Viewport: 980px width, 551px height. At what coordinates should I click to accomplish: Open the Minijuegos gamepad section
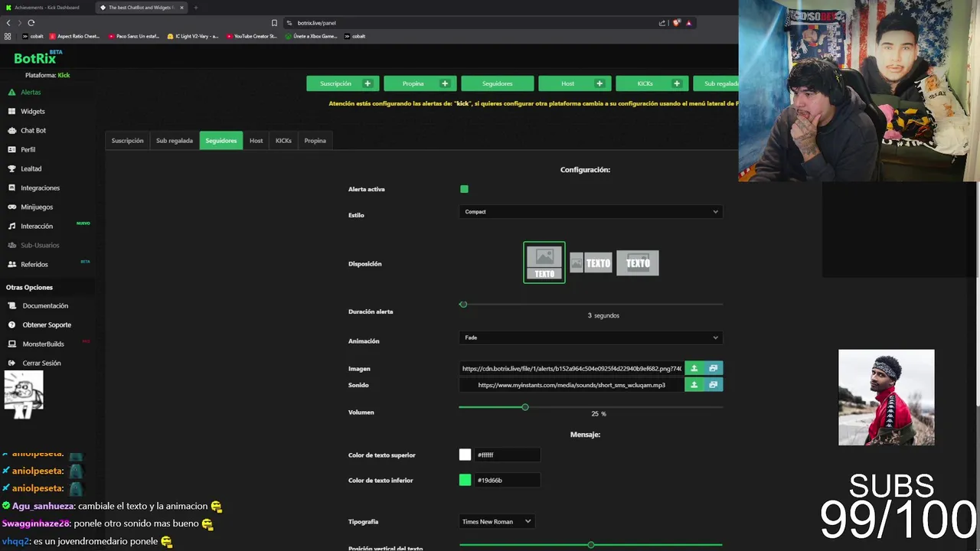pyautogui.click(x=37, y=207)
